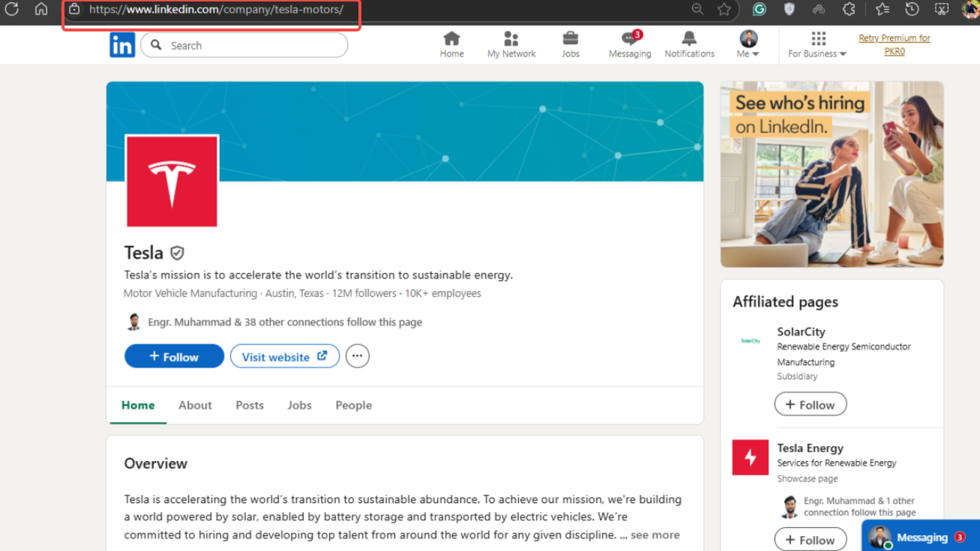Click the Retry Premium for PKR0 link
The width and height of the screenshot is (980, 551).
[895, 45]
